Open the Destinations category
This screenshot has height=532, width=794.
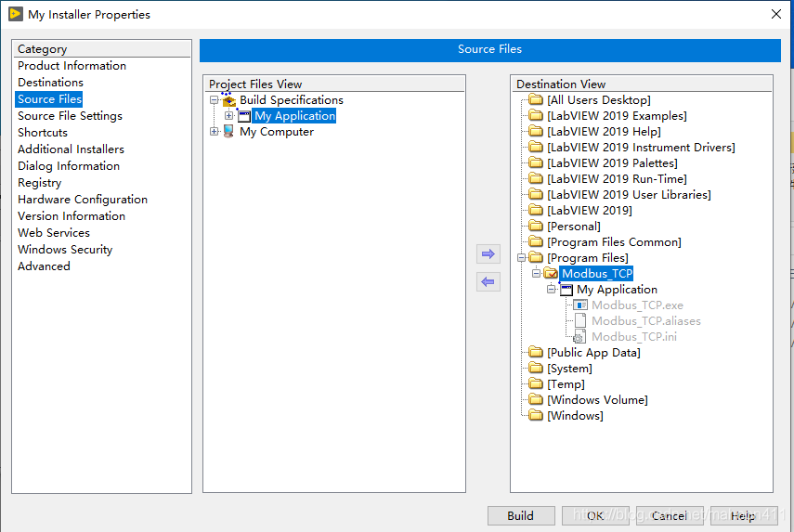pos(51,83)
